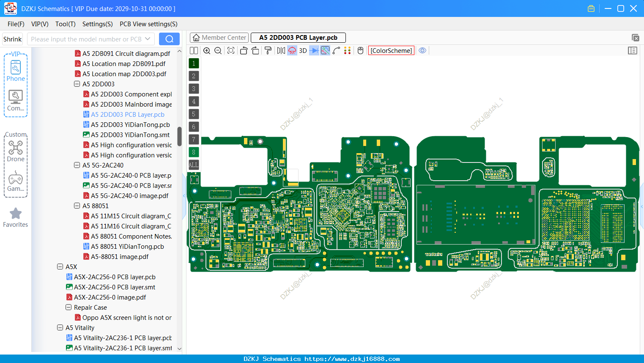Image resolution: width=644 pixels, height=363 pixels.
Task: Collapse the A5 Vitality folder
Action: [x=60, y=327]
